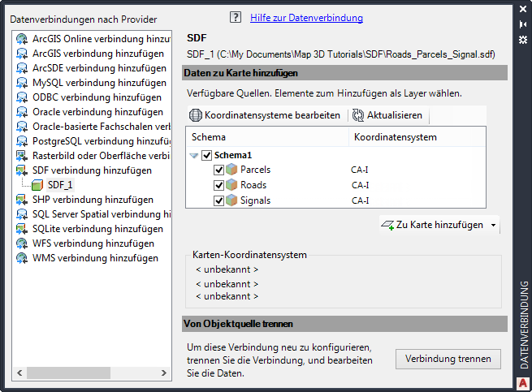Screen dimensions: 532x392
Task: Click the CA-I value in Parcels row
Action: pyautogui.click(x=359, y=170)
